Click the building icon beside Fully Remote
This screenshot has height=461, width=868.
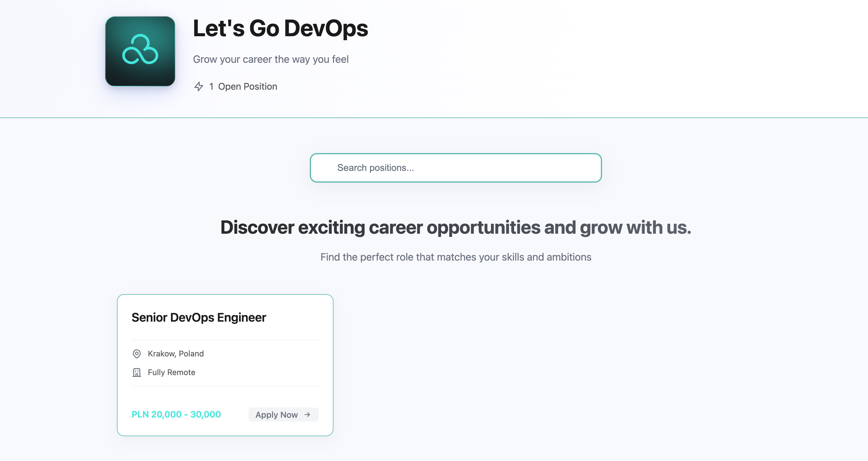tap(137, 372)
